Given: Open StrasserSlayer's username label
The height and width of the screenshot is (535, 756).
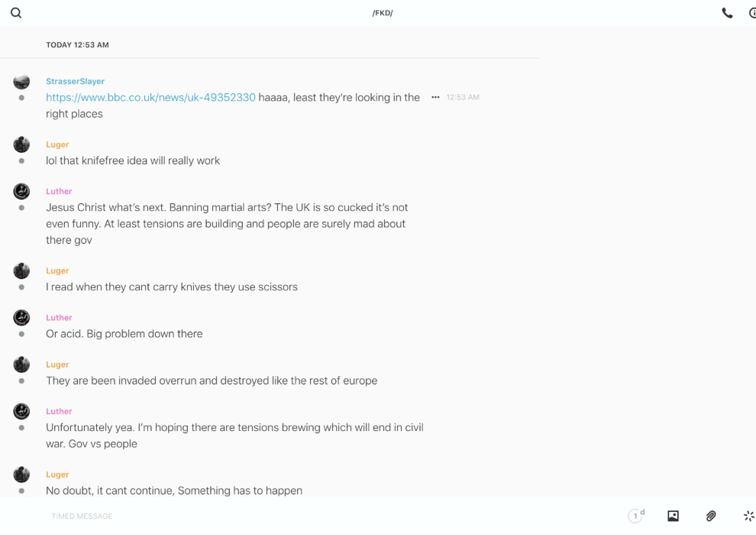Looking at the screenshot, I should (75, 81).
